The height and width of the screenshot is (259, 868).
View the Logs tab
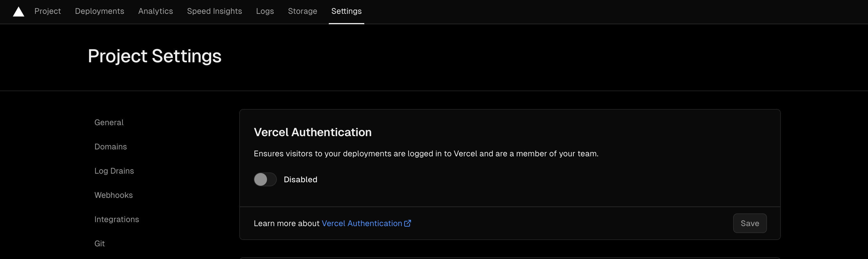point(265,11)
